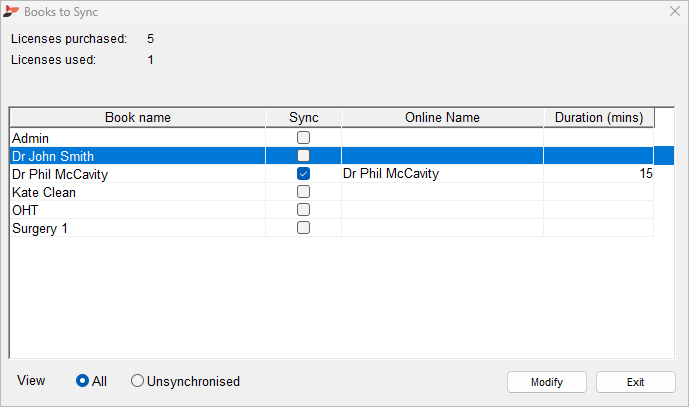689x407 pixels.
Task: Click the duration cell showing 15
Action: click(598, 174)
